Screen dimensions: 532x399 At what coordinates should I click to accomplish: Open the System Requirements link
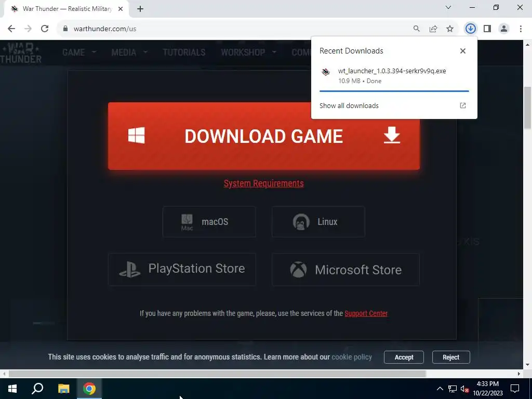pyautogui.click(x=263, y=183)
